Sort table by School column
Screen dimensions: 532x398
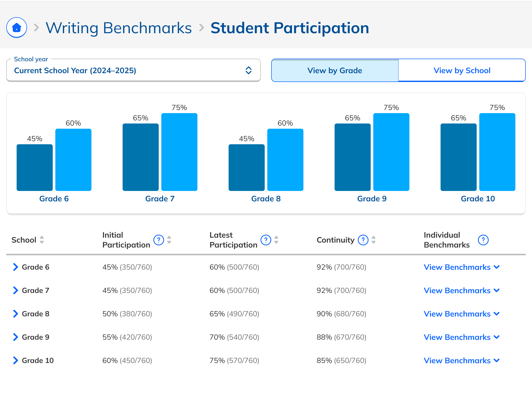(x=42, y=240)
